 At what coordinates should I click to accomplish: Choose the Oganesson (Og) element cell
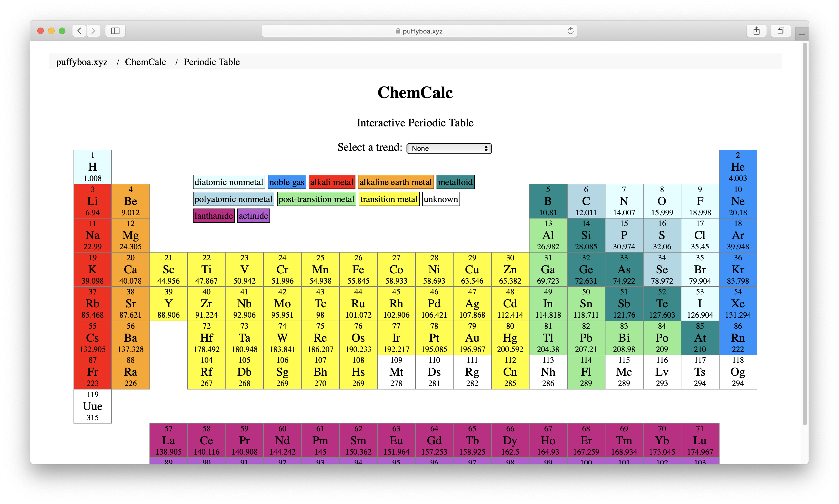(738, 372)
